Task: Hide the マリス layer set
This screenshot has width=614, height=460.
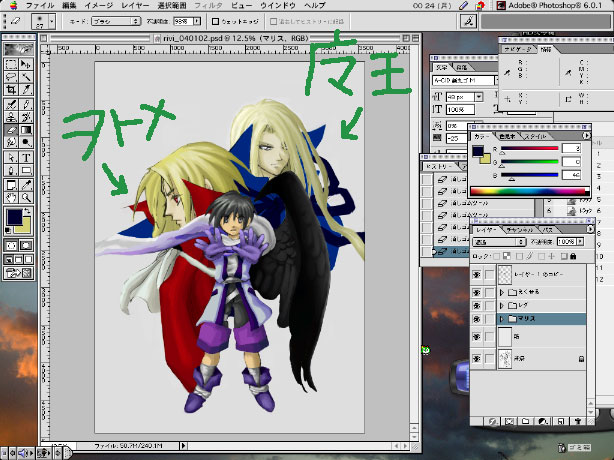Action: (477, 319)
